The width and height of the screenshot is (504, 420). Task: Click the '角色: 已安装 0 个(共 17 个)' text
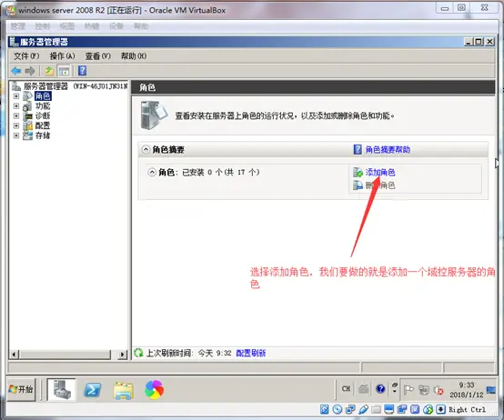tap(209, 173)
